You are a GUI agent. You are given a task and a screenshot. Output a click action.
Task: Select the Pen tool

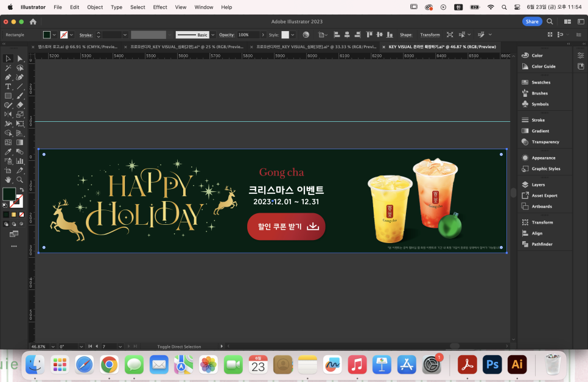click(x=8, y=77)
